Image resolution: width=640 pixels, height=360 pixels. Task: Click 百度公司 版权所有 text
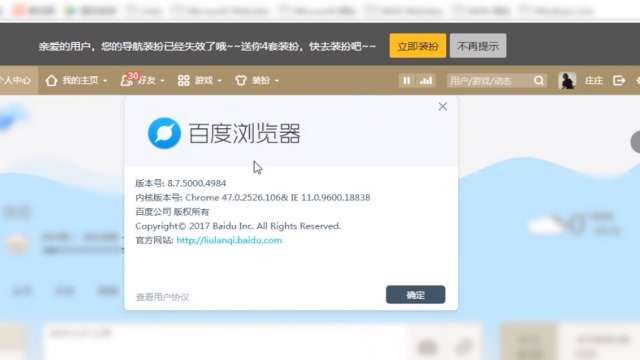click(x=172, y=211)
